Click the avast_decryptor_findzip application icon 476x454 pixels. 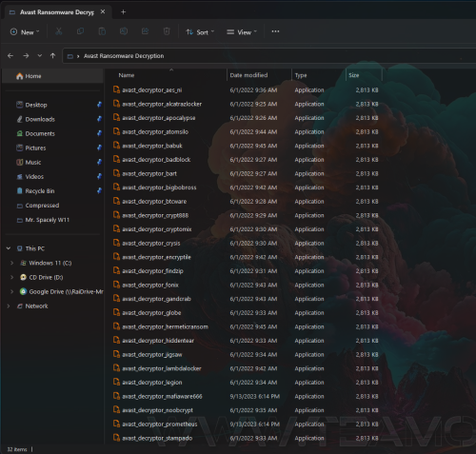tap(116, 270)
